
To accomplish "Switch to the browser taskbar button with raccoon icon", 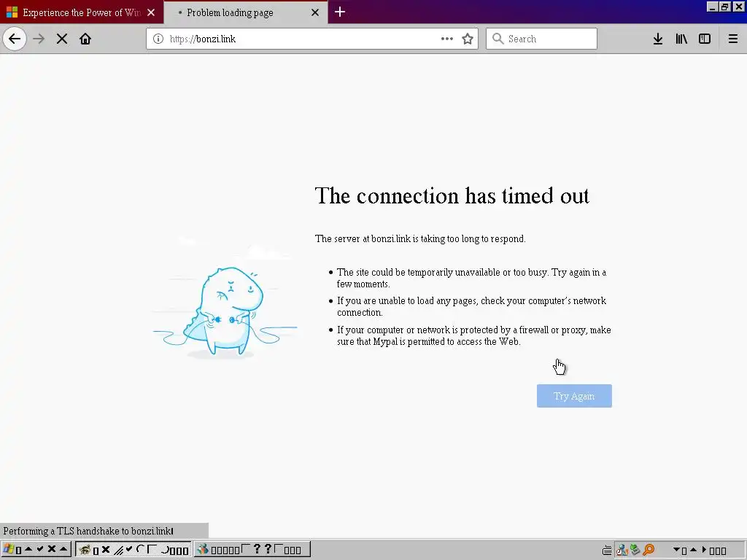I will point(133,550).
